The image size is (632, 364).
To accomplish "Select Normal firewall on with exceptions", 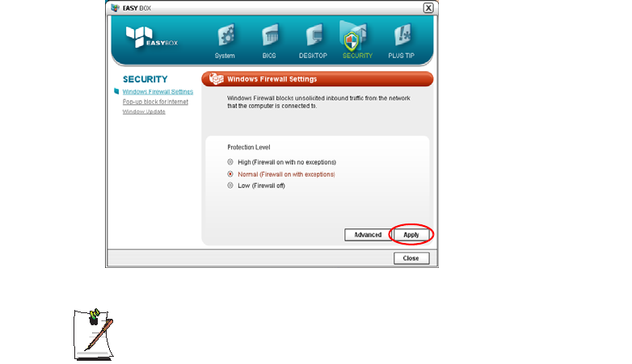I will tap(230, 174).
